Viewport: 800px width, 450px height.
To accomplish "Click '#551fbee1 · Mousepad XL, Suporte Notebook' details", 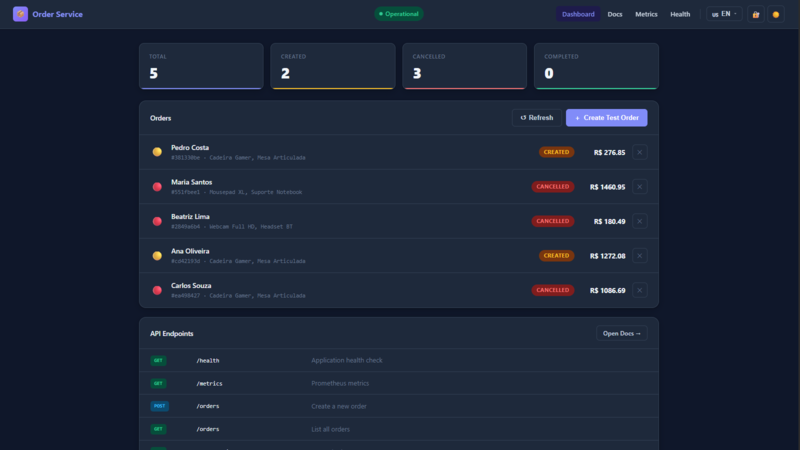I will [236, 192].
